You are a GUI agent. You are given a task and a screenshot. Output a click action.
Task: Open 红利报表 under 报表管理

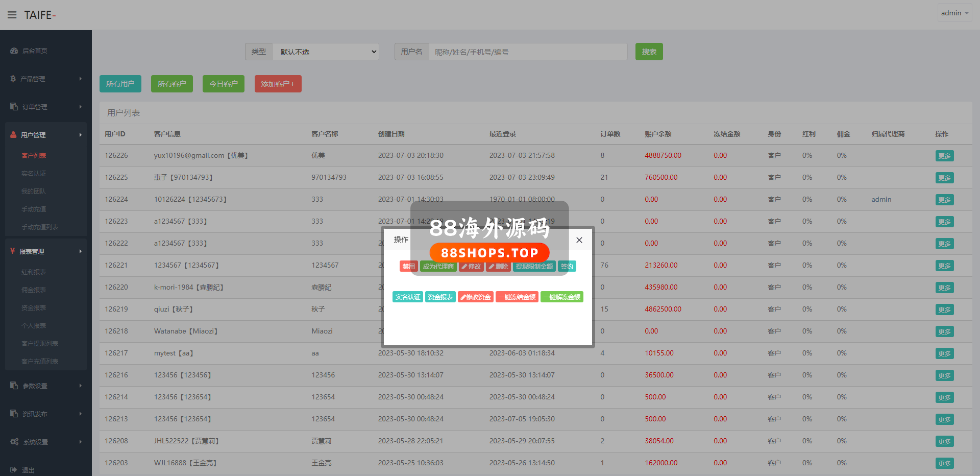tap(34, 272)
